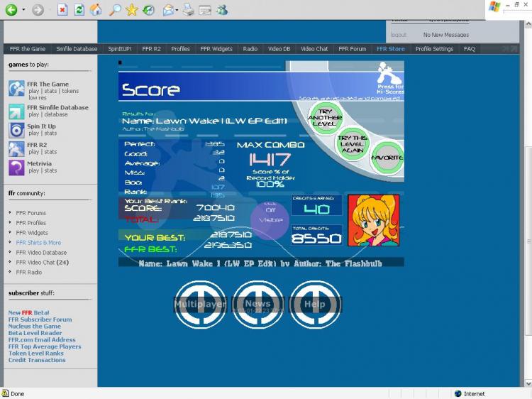532x399 pixels.
Task: Open Search with the magnifying glass icon
Action: (115, 10)
